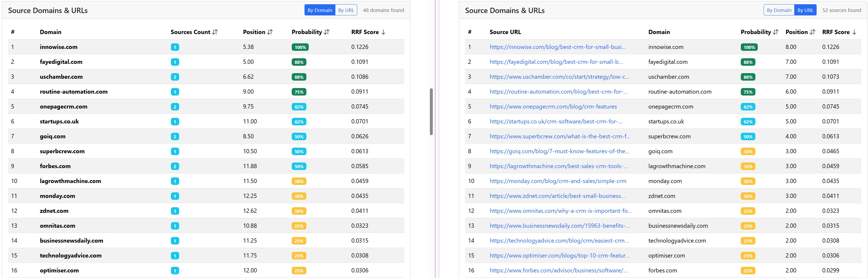Viewport: 868px width, 278px height.
Task: Open the innowise.com blog source URL
Action: pyautogui.click(x=557, y=47)
